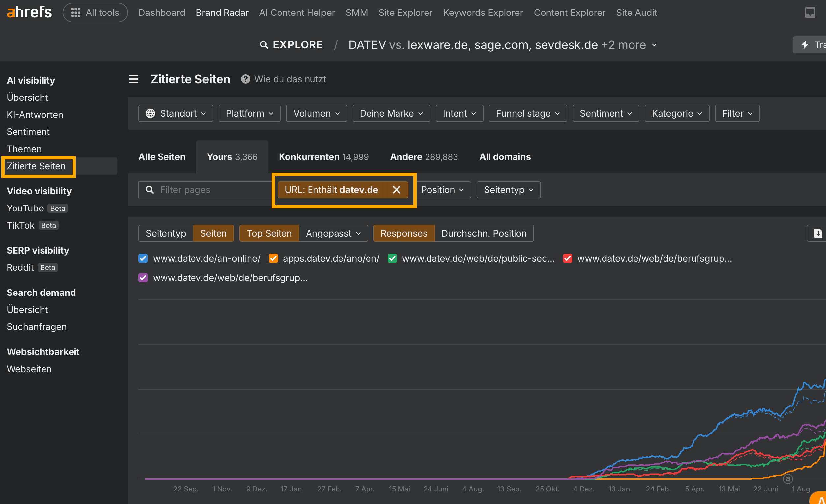Download chart data with the export icon
Viewport: 826px width, 504px height.
(x=818, y=233)
